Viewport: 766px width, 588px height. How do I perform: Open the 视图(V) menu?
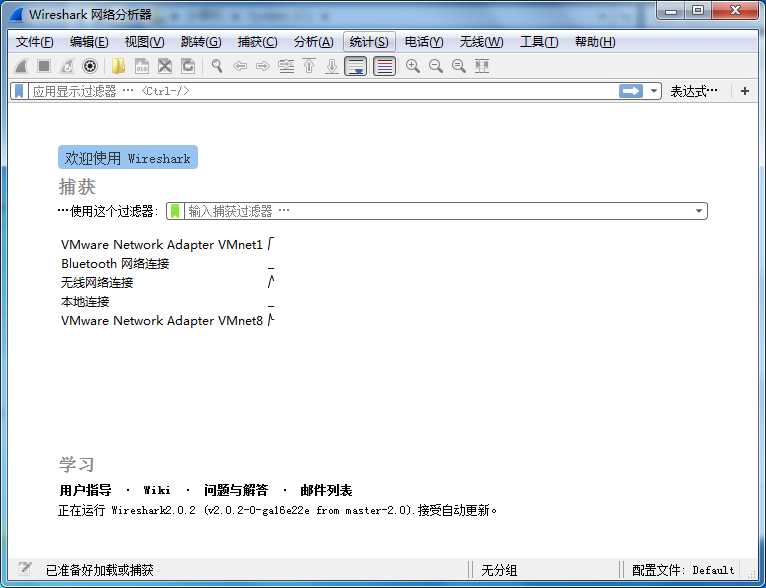145,42
